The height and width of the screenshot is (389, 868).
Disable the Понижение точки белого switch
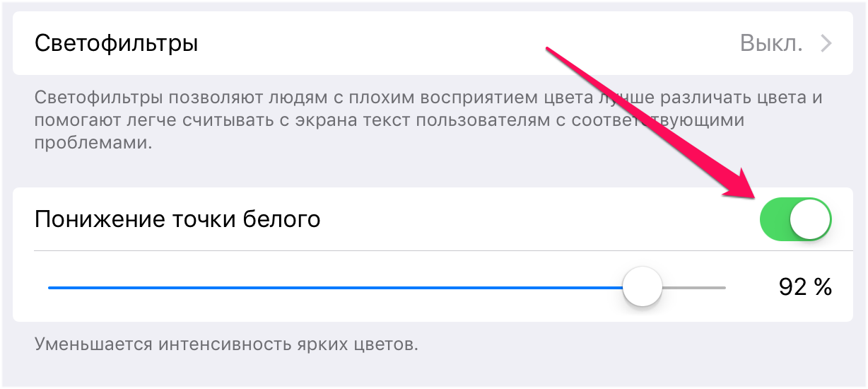(795, 219)
